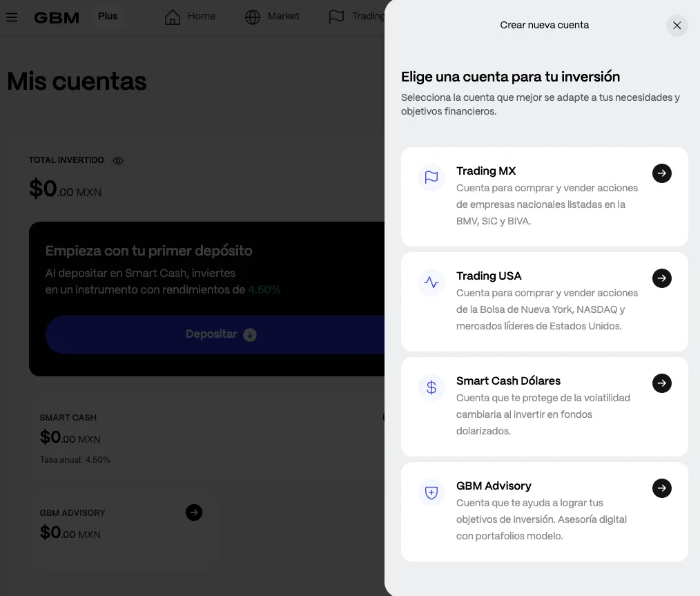Click the Smart Cash Dólares description text

coord(543,414)
